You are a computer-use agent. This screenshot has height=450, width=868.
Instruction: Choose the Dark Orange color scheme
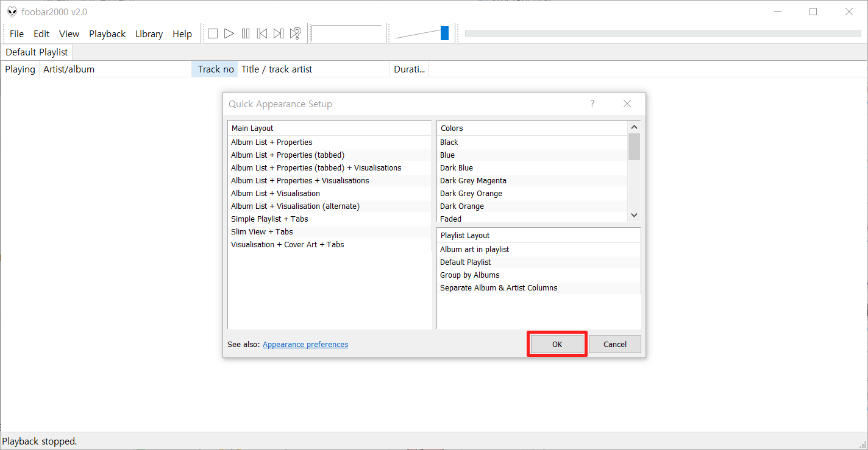(533, 206)
